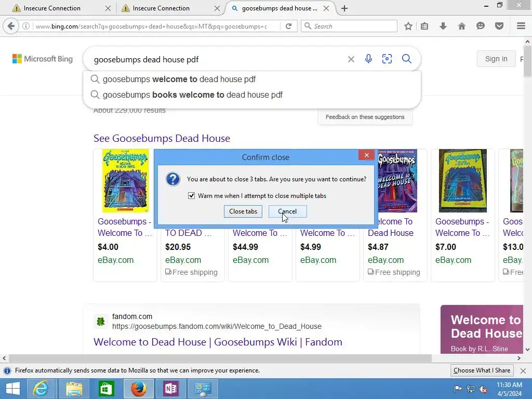The height and width of the screenshot is (399, 532).
Task: Click the Action Center flag tray icon
Action: pyautogui.click(x=458, y=389)
